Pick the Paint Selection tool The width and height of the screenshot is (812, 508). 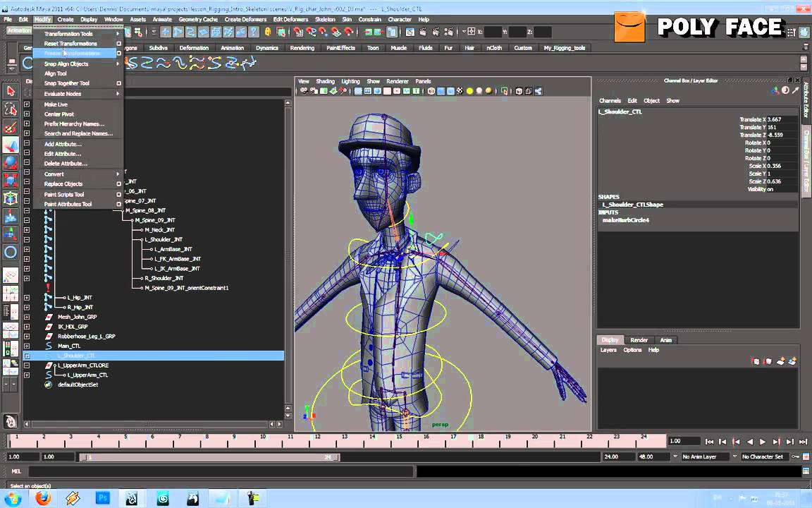click(11, 127)
